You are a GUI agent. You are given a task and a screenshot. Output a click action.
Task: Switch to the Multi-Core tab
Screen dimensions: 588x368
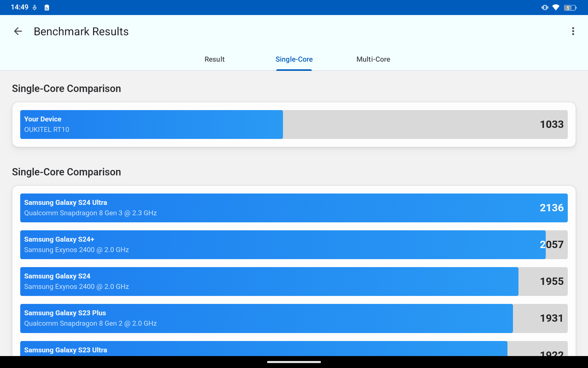(x=373, y=59)
